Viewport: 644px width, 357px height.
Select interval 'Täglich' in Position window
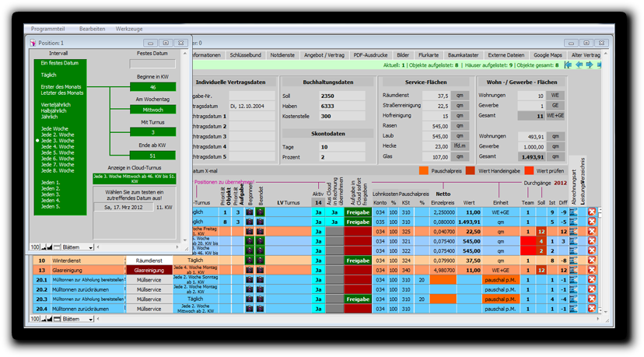[48, 75]
